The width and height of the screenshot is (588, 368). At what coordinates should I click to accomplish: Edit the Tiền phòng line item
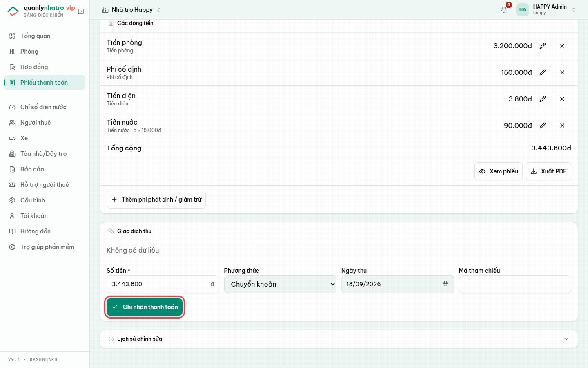coord(543,46)
